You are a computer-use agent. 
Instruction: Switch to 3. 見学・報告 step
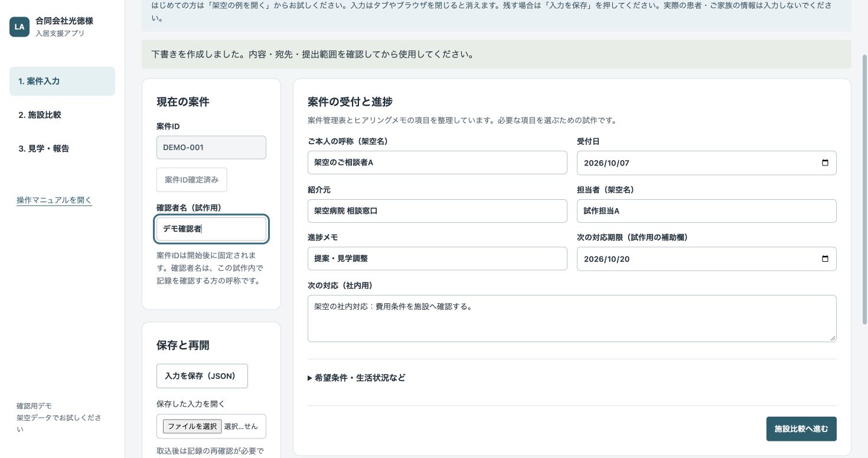[62, 148]
